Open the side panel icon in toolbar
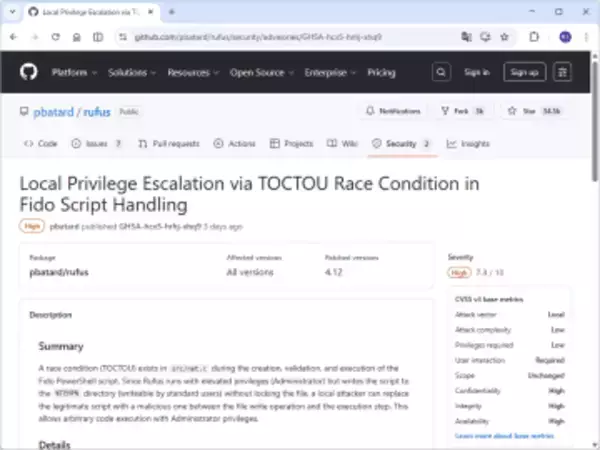 [98, 37]
